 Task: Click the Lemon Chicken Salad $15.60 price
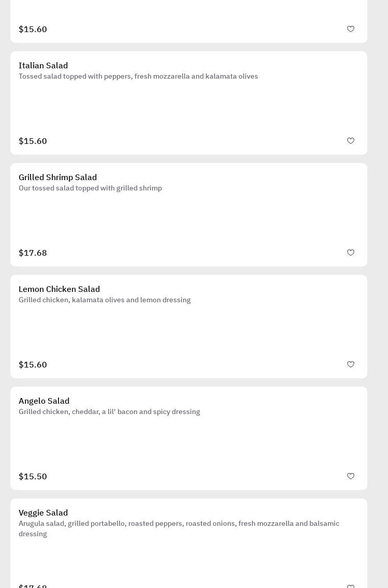pos(33,365)
